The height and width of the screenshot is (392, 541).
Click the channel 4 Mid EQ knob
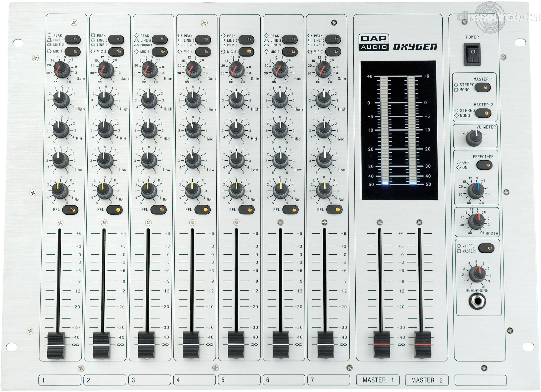[193, 130]
